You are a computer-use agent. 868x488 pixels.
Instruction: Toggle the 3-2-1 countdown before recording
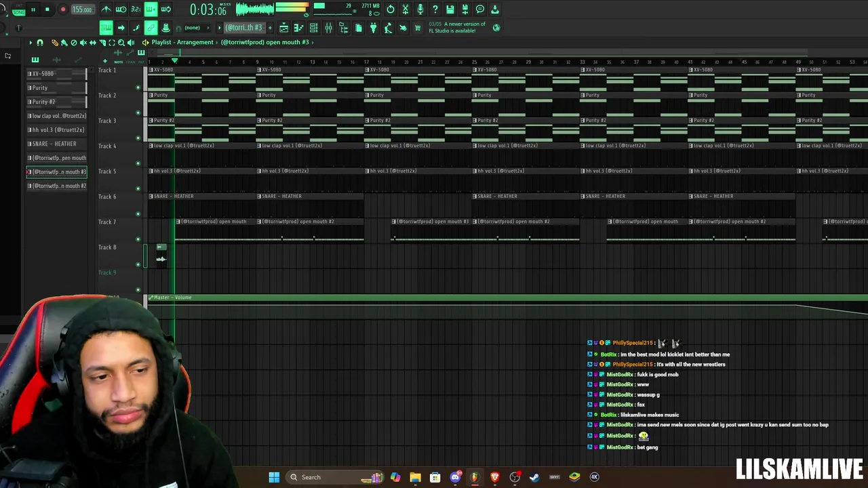pyautogui.click(x=136, y=9)
